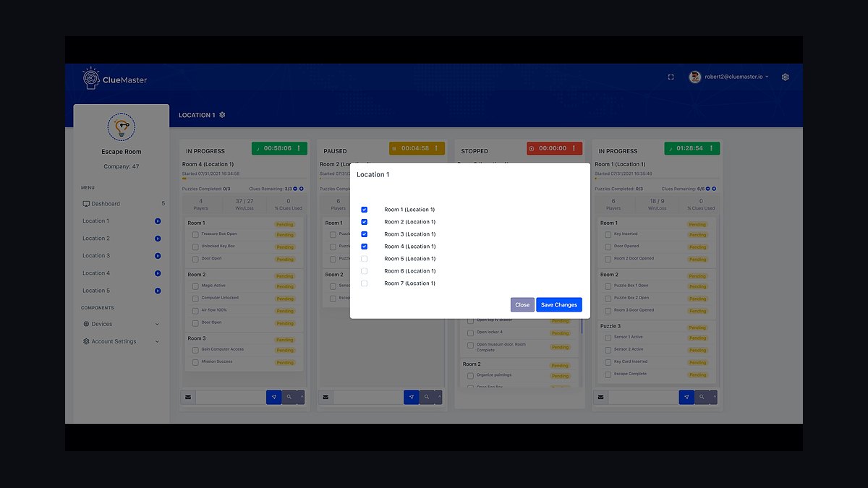Click Room 2 card message input field
This screenshot has height=488, width=868.
click(368, 397)
